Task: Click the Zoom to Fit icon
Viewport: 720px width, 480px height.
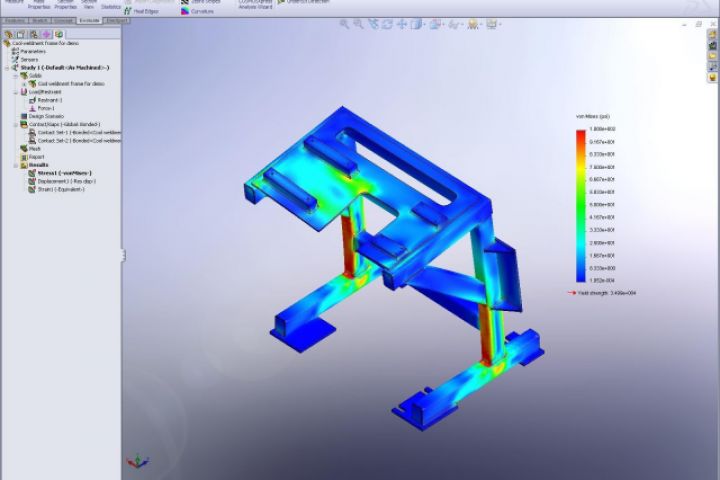Action: coord(344,24)
